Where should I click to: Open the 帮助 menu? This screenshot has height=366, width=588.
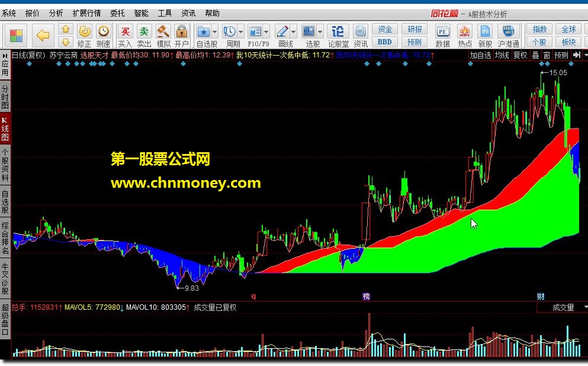(212, 13)
